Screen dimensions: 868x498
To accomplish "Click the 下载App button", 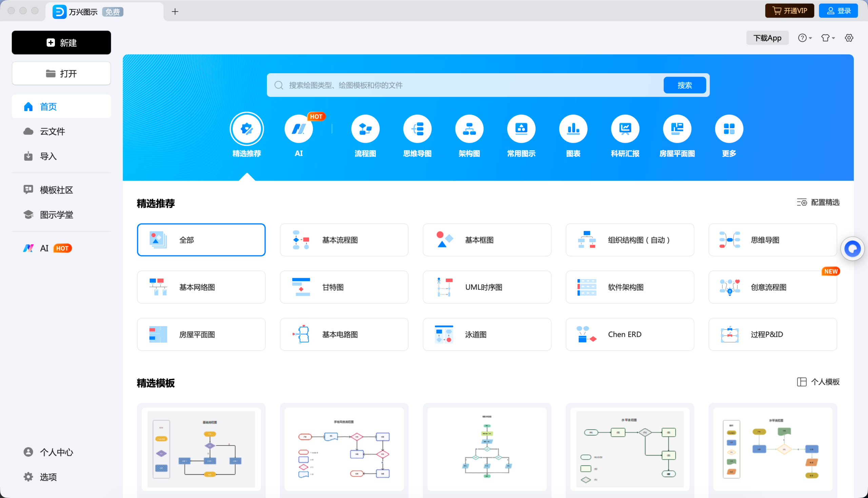I will click(x=767, y=38).
